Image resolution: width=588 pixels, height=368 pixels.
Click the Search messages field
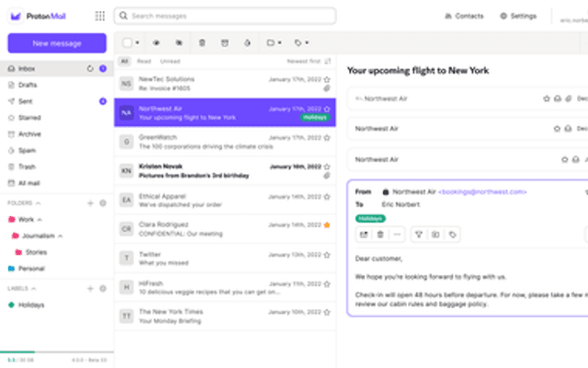pos(225,16)
